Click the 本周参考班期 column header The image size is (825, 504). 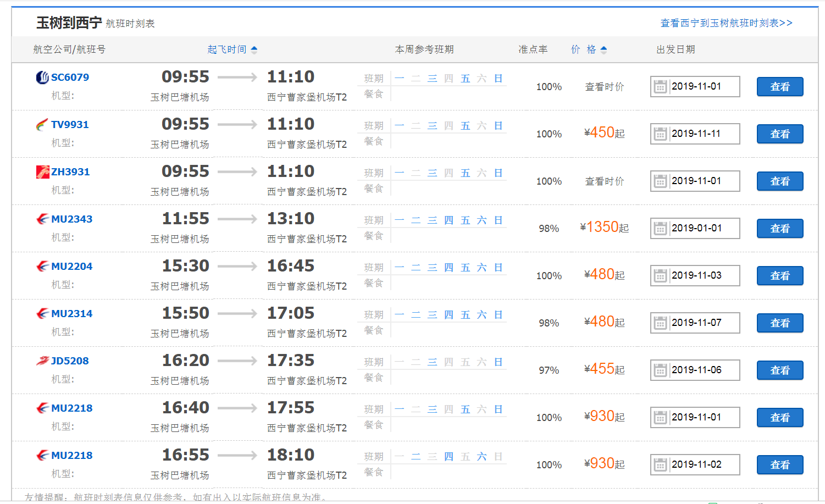click(424, 49)
